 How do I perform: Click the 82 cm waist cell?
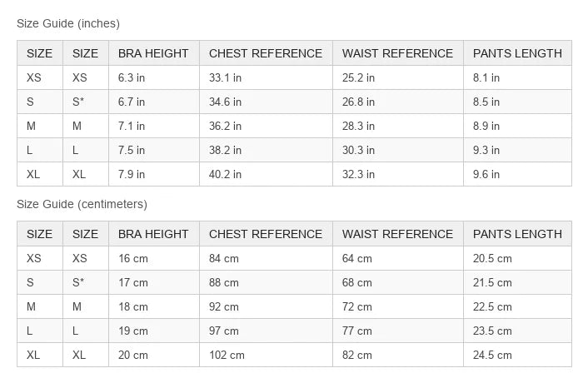(x=397, y=355)
